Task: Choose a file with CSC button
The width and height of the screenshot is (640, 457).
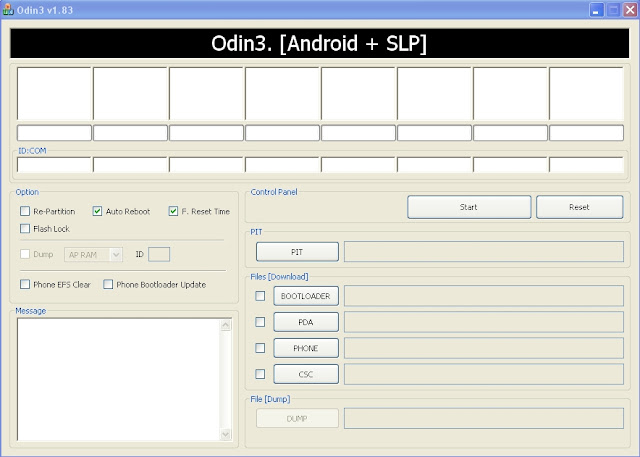Action: (x=306, y=374)
